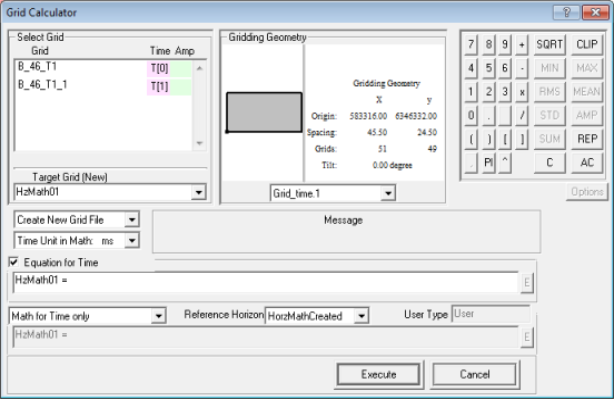
Task: Click the divide slash key
Action: [522, 115]
